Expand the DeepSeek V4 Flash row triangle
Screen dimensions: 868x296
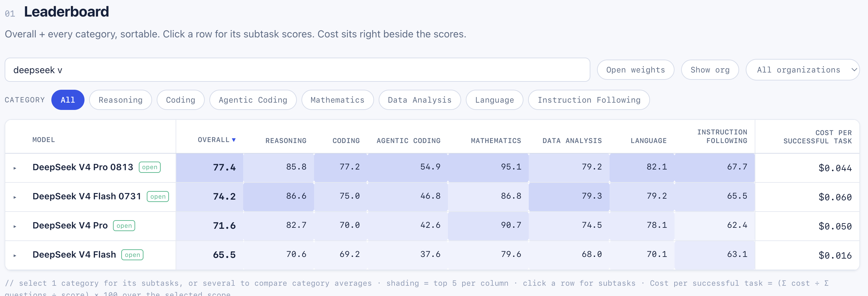coord(15,255)
